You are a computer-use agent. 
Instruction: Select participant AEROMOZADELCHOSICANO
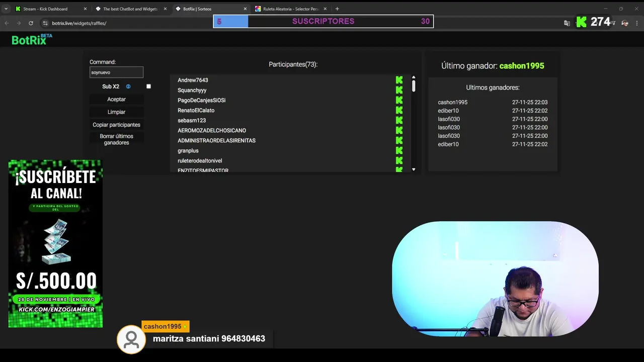[212, 130]
